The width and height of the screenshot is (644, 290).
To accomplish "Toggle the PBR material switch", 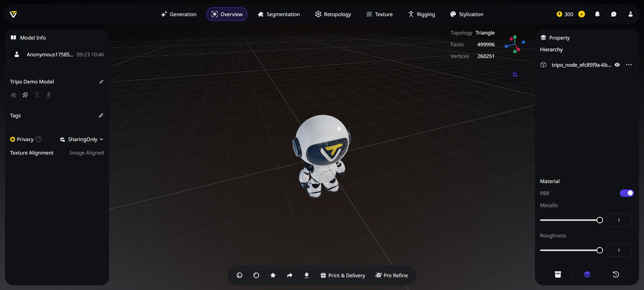I will 627,193.
